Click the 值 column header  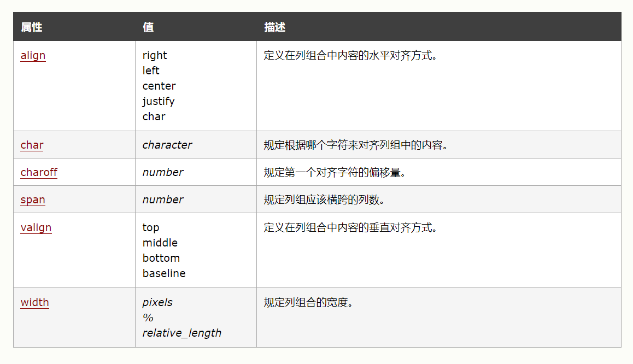coord(148,27)
